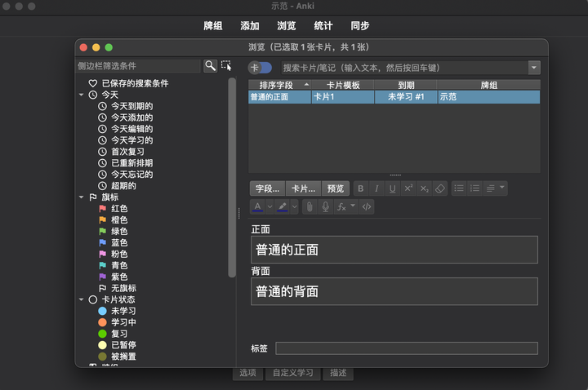Filter by blue flag 蓝色
Image resolution: width=588 pixels, height=390 pixels.
[x=114, y=243]
